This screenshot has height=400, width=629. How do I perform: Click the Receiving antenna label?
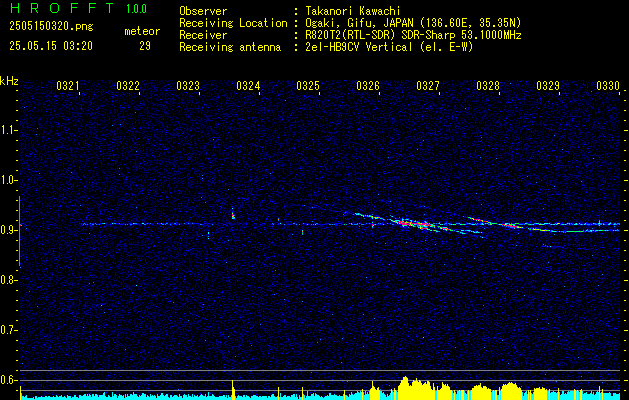point(230,47)
